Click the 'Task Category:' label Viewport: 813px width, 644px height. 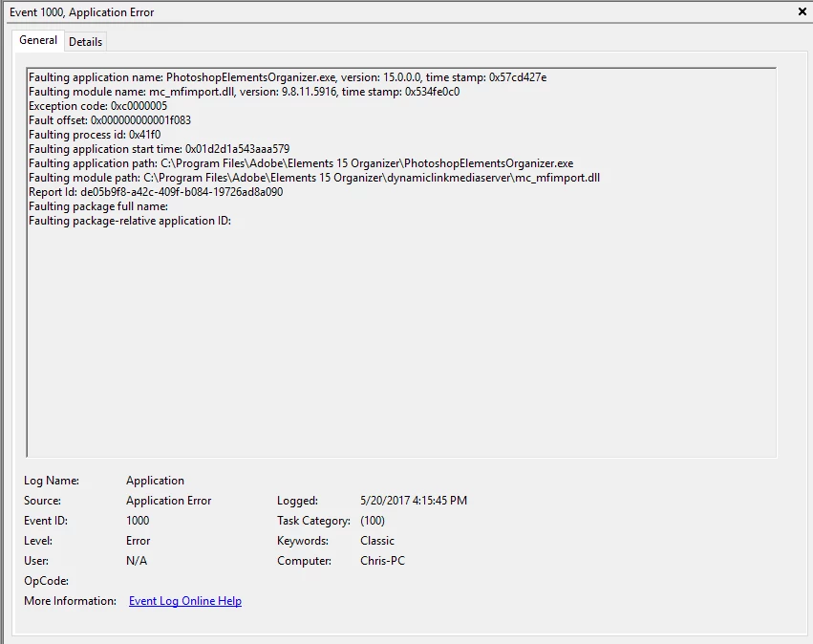click(x=313, y=521)
